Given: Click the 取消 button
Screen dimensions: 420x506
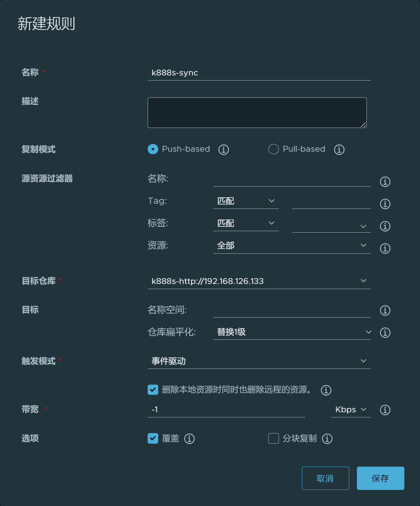Looking at the screenshot, I should pyautogui.click(x=325, y=478).
